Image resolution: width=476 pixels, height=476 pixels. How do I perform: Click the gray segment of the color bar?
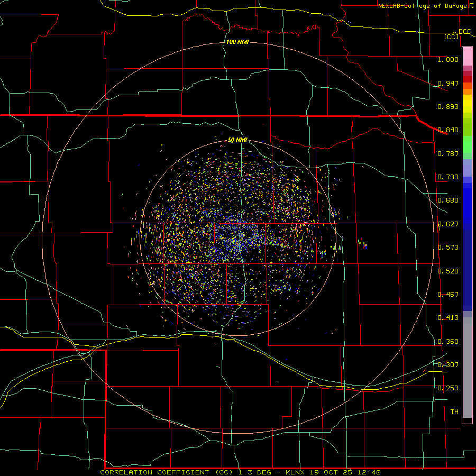pyautogui.click(x=467, y=368)
